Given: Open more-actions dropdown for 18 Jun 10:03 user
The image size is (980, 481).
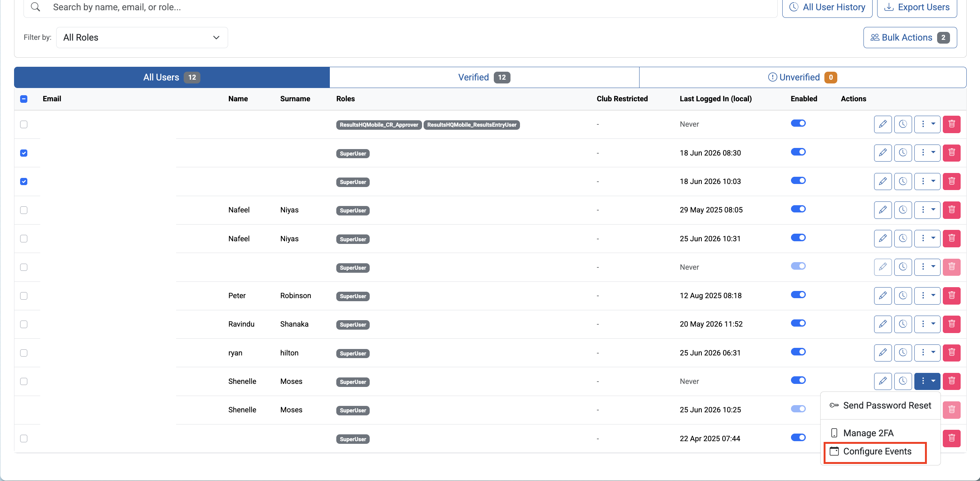Looking at the screenshot, I should coord(927,181).
